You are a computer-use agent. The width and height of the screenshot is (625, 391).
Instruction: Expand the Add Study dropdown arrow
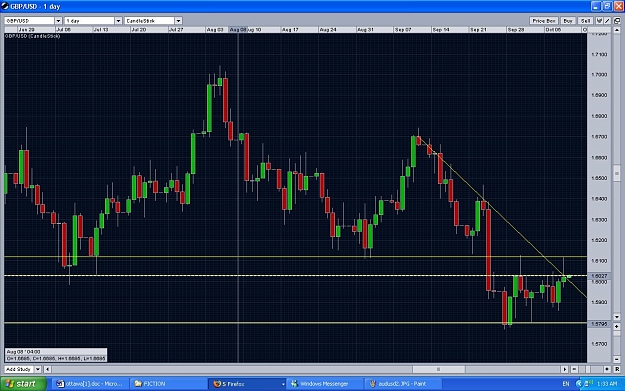click(38, 369)
